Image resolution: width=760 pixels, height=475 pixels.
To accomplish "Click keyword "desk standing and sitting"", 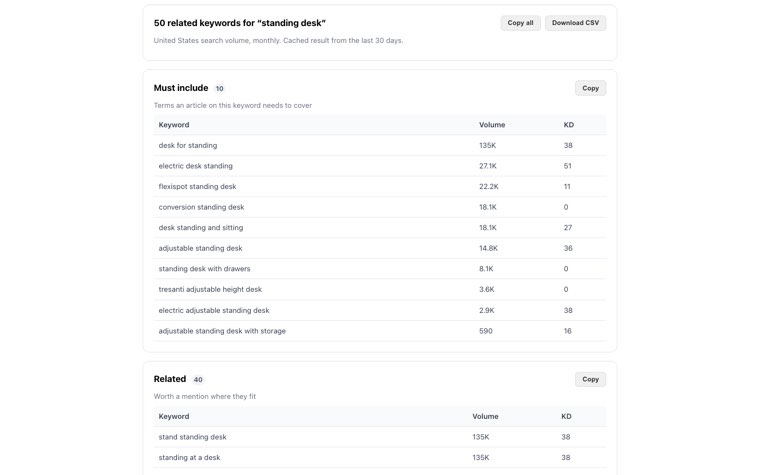I will click(x=201, y=228).
